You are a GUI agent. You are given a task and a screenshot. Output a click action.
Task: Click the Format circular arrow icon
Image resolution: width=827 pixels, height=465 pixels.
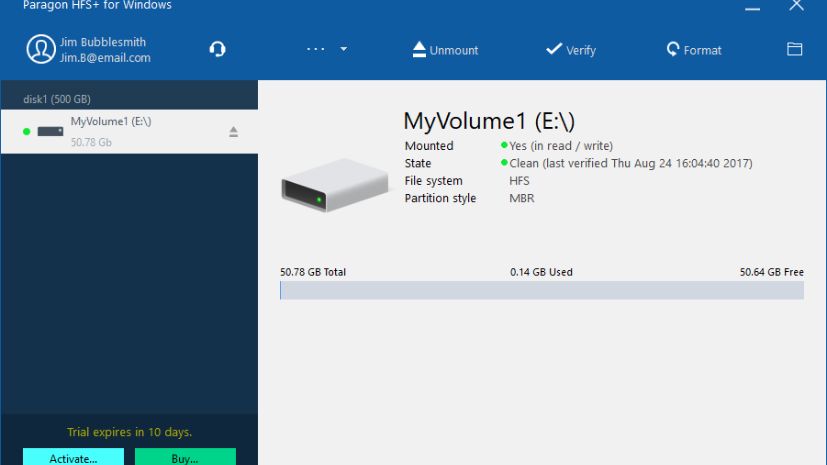tap(673, 50)
